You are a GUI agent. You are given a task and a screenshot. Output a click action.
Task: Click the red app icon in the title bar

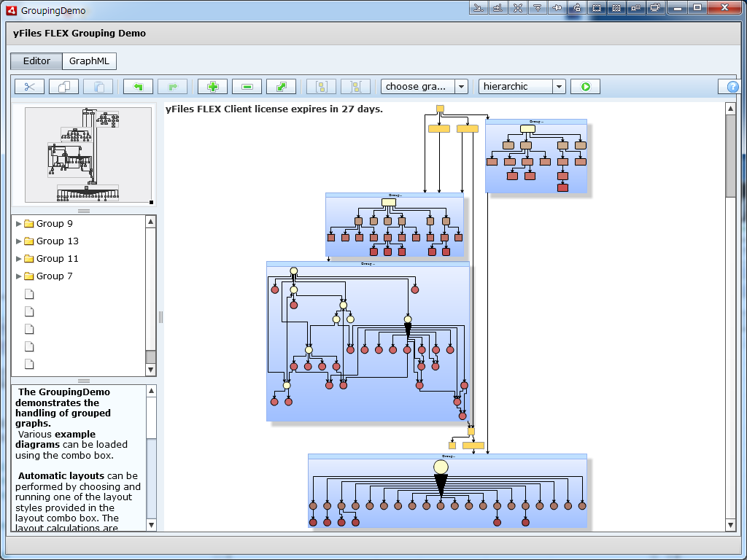click(x=12, y=10)
